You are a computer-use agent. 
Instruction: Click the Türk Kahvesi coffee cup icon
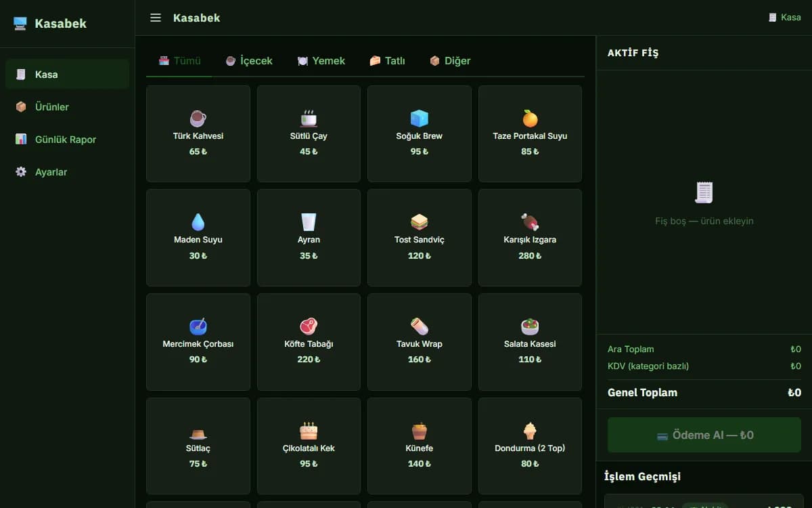(x=198, y=119)
